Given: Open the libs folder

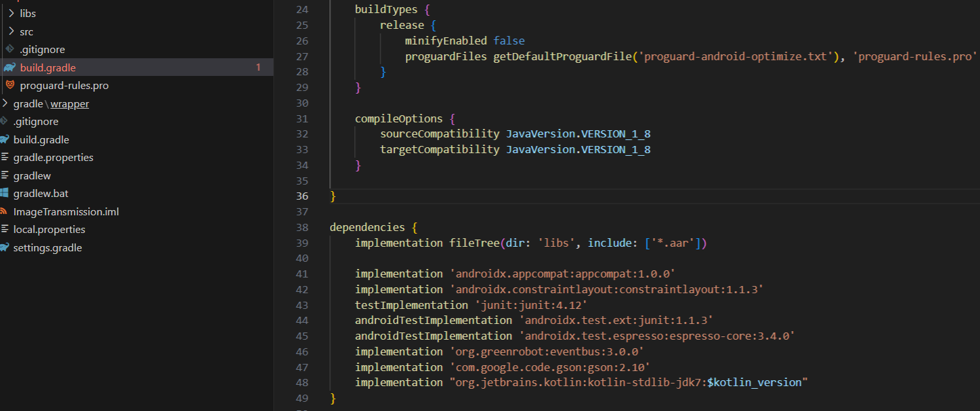Looking at the screenshot, I should (x=28, y=13).
